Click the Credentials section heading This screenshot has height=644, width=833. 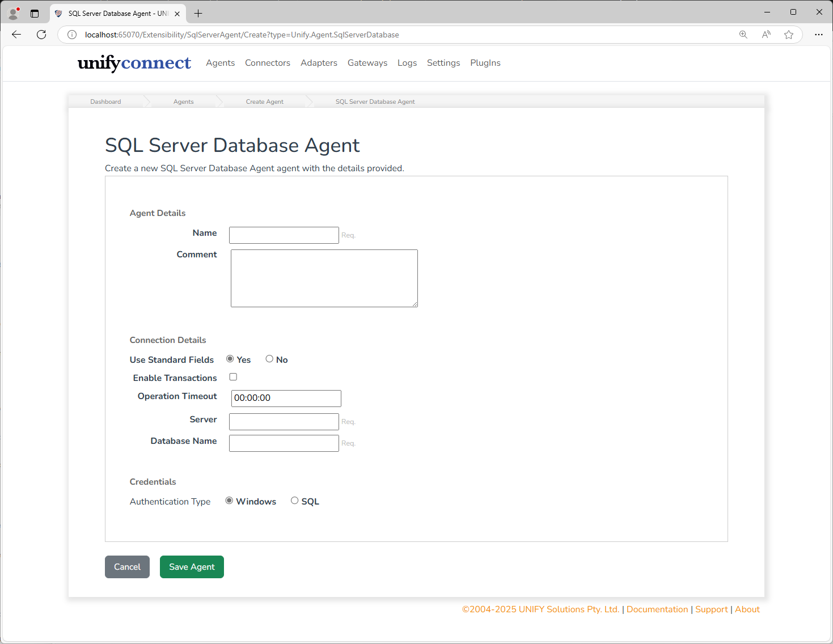pos(153,482)
